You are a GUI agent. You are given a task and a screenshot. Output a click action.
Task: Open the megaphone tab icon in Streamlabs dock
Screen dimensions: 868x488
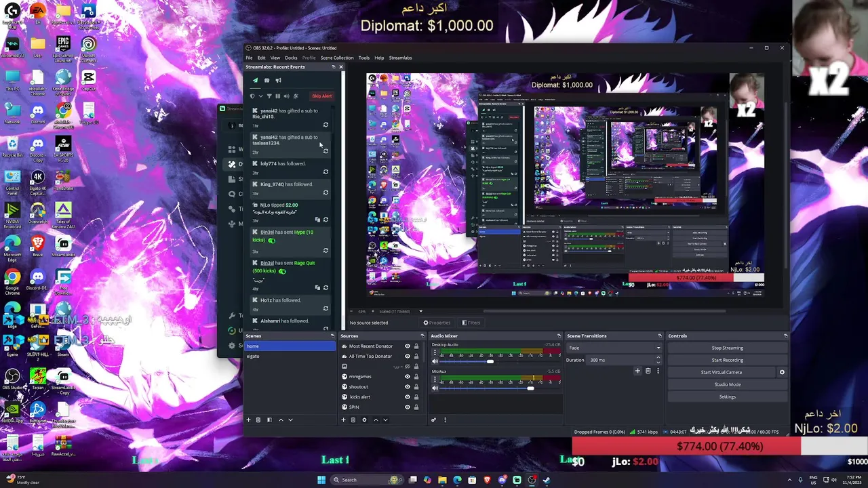(278, 80)
